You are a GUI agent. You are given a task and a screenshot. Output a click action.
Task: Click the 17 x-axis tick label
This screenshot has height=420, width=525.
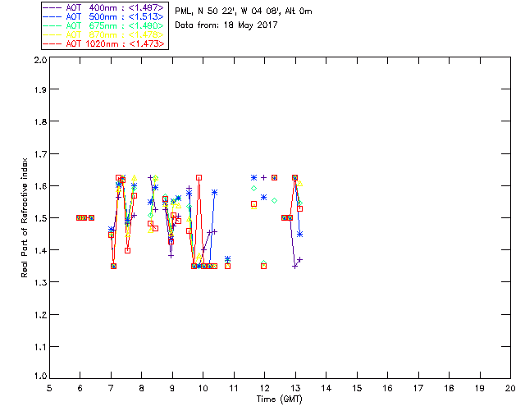(x=418, y=388)
